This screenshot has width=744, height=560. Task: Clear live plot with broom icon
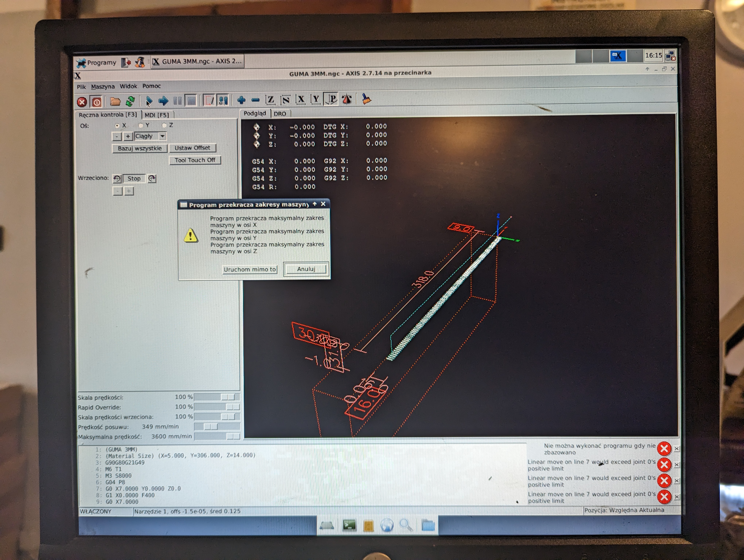tap(366, 99)
